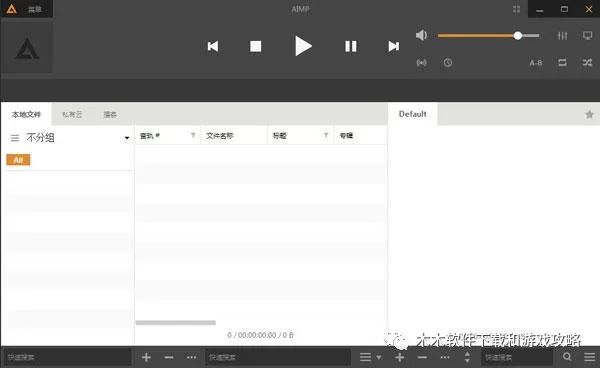Screen dimensions: 600x368
Task: Switch to the third music library tab
Action: pos(110,114)
